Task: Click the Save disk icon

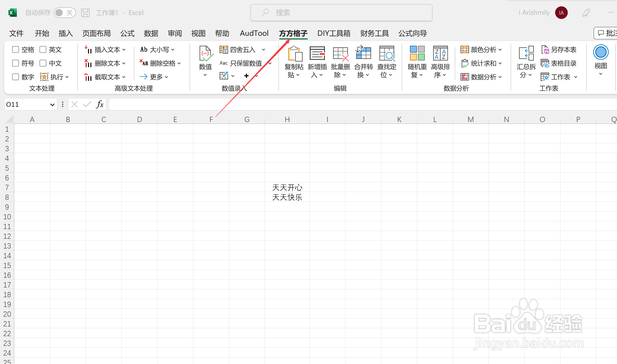Action: (x=85, y=13)
